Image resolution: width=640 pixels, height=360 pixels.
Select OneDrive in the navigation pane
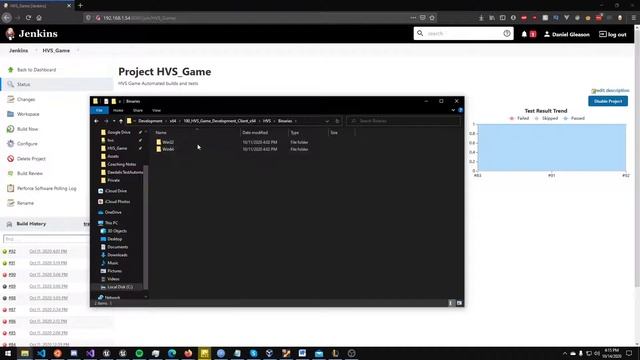click(113, 212)
